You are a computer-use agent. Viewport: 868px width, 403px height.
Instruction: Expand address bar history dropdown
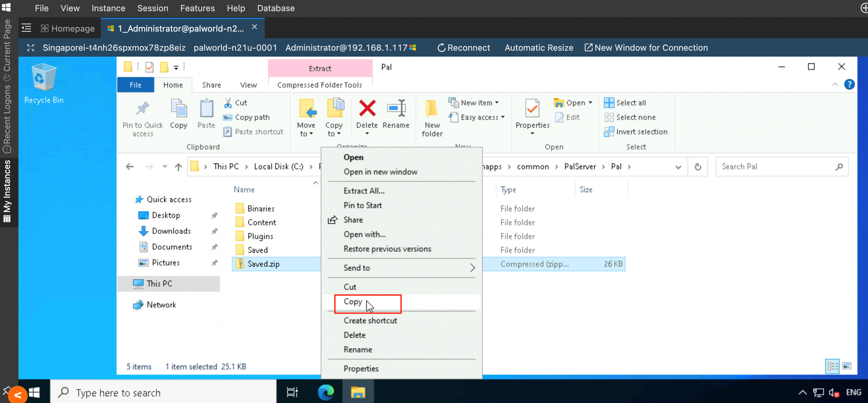click(678, 167)
